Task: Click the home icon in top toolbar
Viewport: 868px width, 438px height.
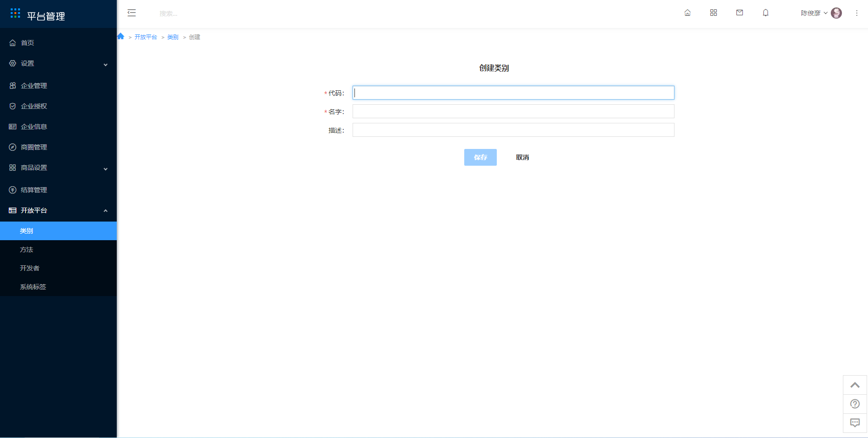Action: (x=688, y=13)
